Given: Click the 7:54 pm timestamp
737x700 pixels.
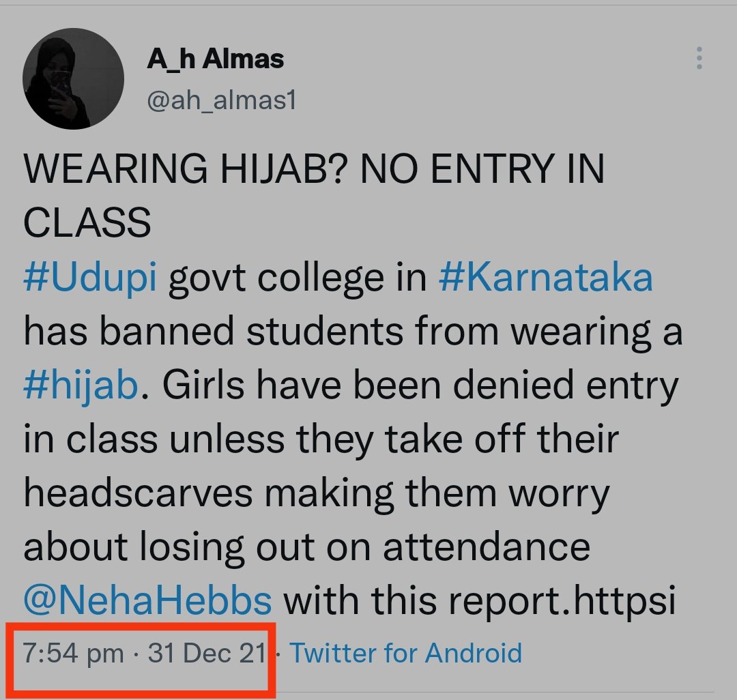Looking at the screenshot, I should (73, 653).
